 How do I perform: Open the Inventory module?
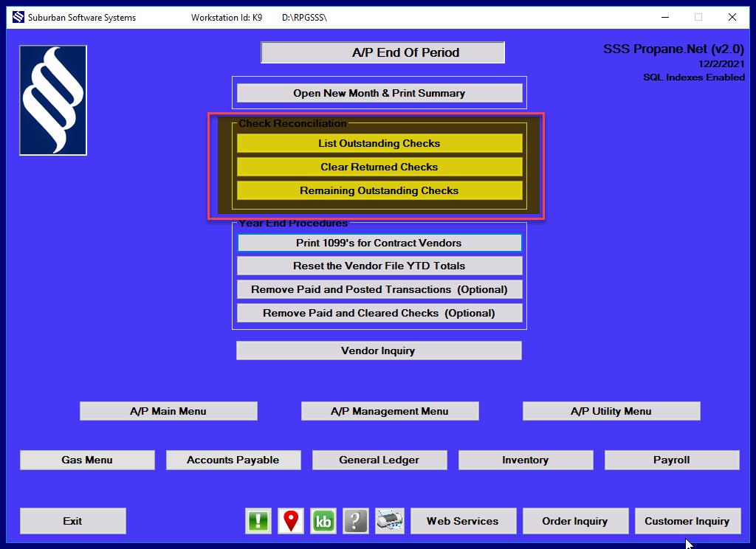point(526,460)
